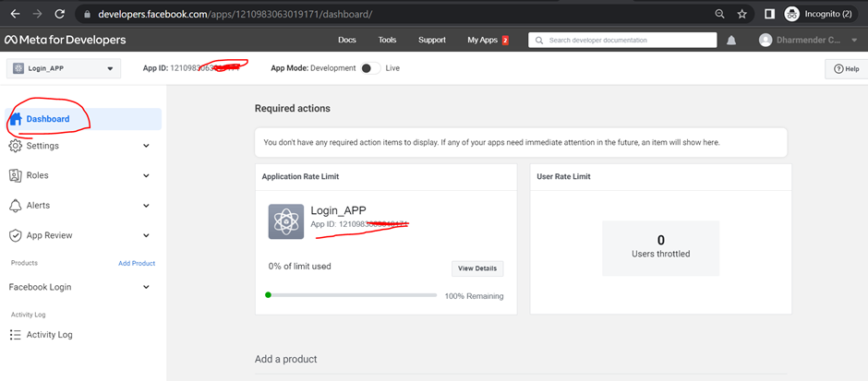The height and width of the screenshot is (381, 868).
Task: Expand the App Review chevron
Action: (146, 235)
